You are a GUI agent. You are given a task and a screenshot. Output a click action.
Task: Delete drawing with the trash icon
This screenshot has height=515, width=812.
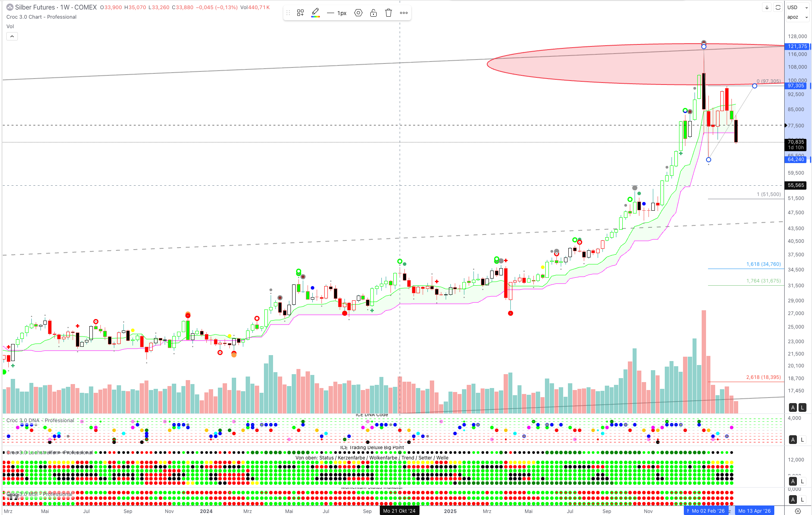[389, 13]
